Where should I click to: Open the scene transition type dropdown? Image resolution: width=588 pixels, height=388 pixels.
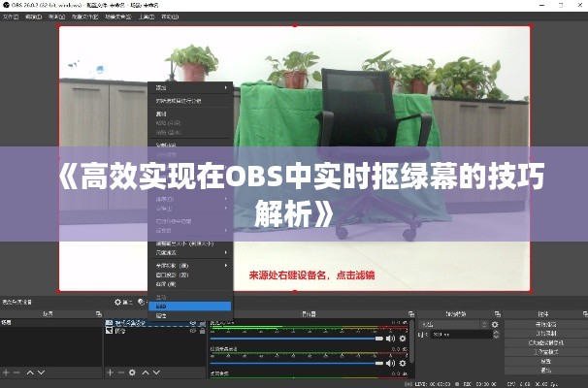coord(454,325)
